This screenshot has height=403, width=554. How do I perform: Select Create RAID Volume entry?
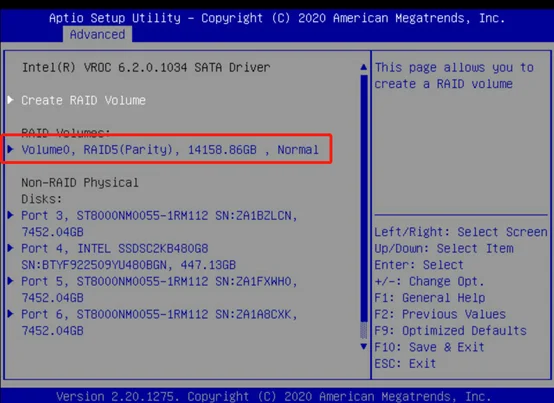83,100
